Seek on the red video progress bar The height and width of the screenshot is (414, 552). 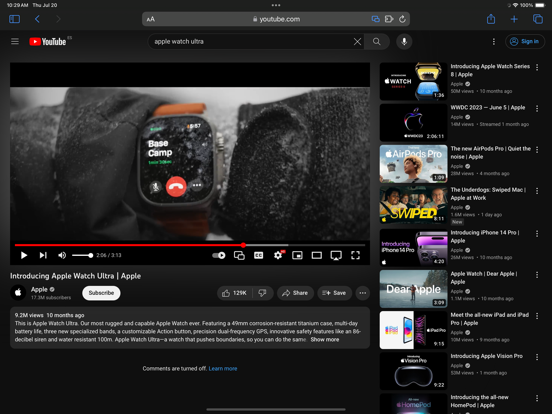pyautogui.click(x=190, y=245)
